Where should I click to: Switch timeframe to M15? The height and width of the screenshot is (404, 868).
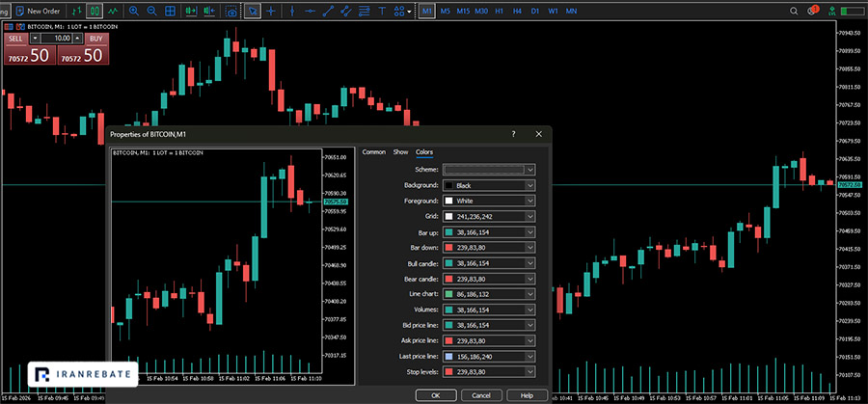tap(463, 11)
